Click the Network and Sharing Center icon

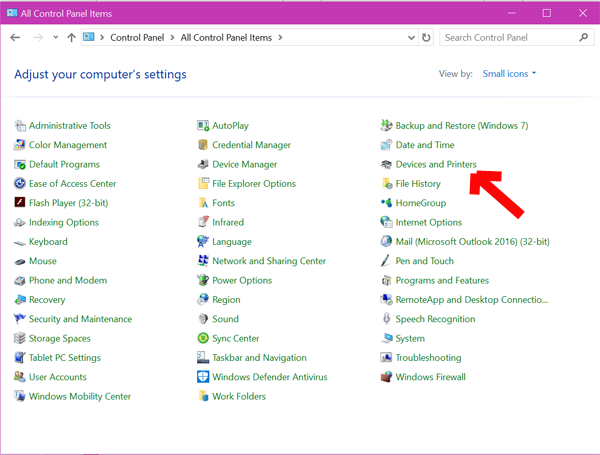click(x=203, y=261)
